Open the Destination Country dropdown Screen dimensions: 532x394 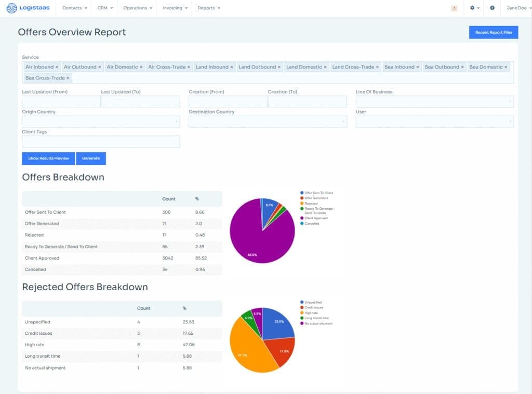pyautogui.click(x=268, y=121)
